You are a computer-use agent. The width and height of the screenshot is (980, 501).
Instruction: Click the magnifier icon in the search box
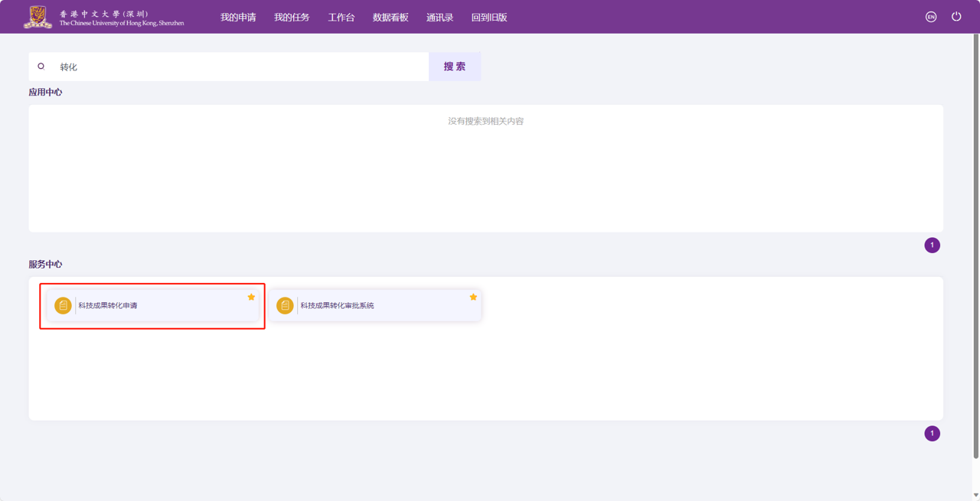tap(41, 67)
